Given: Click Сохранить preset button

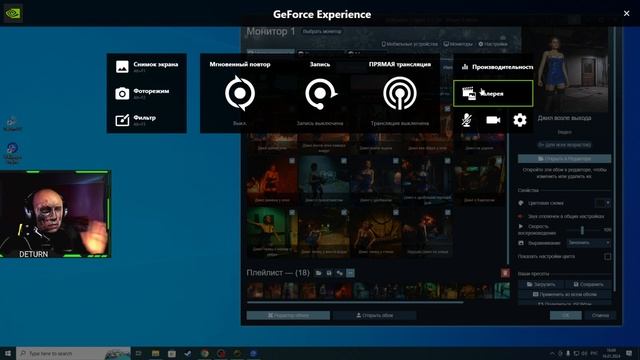Looking at the screenshot, I should 588,284.
